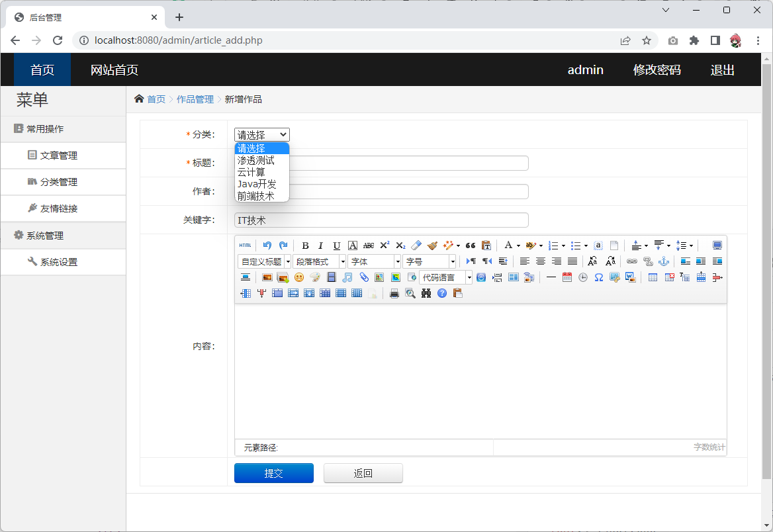Viewport: 773px width, 532px height.
Task: Select Java开发 option in dropdown list
Action: [x=257, y=184]
